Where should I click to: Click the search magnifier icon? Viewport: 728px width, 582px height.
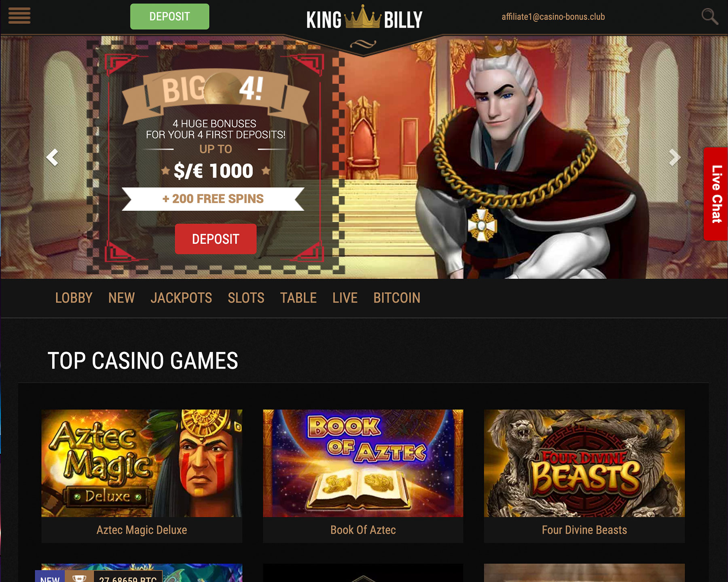coord(709,17)
